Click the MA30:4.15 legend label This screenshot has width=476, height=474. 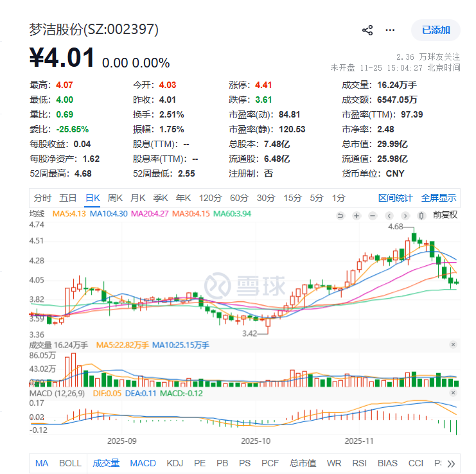(x=191, y=214)
